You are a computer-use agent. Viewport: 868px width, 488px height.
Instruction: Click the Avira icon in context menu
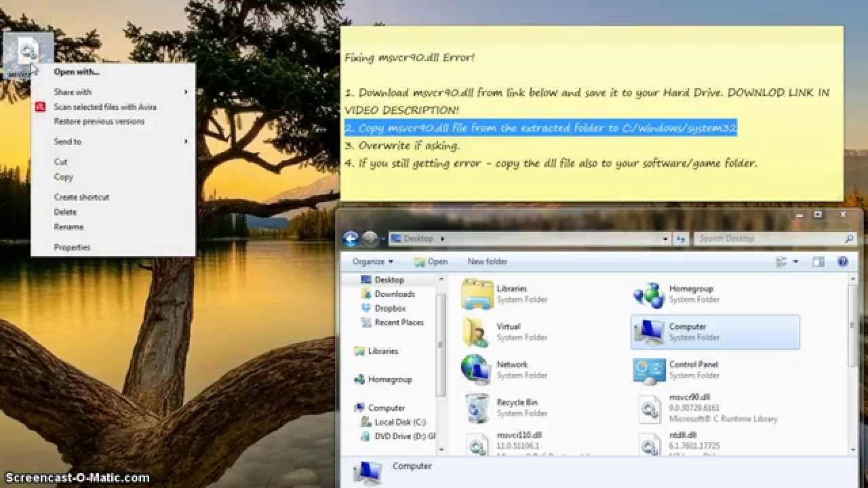tap(41, 107)
